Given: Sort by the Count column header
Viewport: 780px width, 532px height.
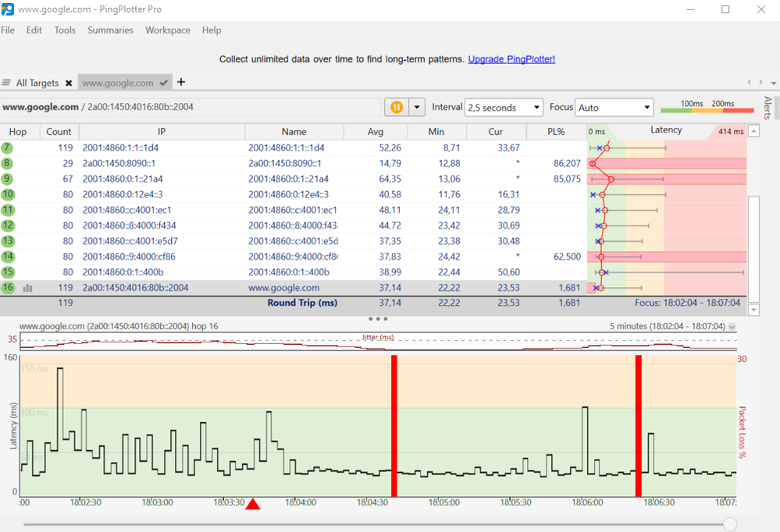Looking at the screenshot, I should click(59, 132).
